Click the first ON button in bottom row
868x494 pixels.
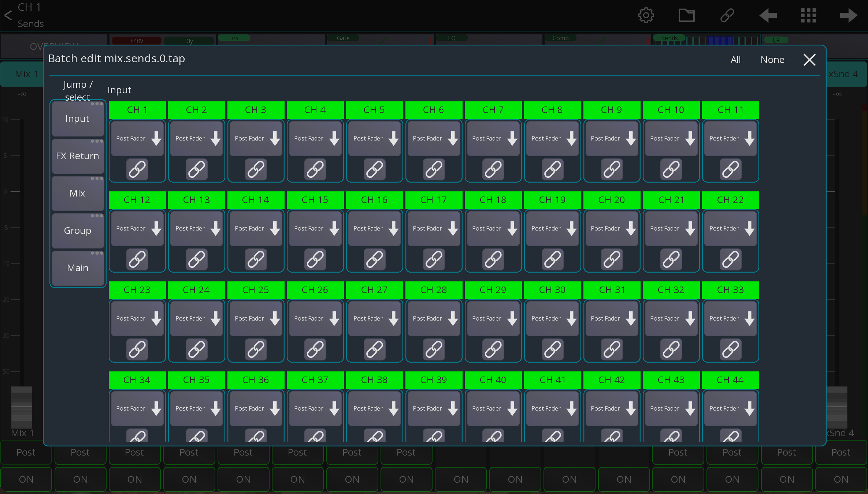click(26, 480)
